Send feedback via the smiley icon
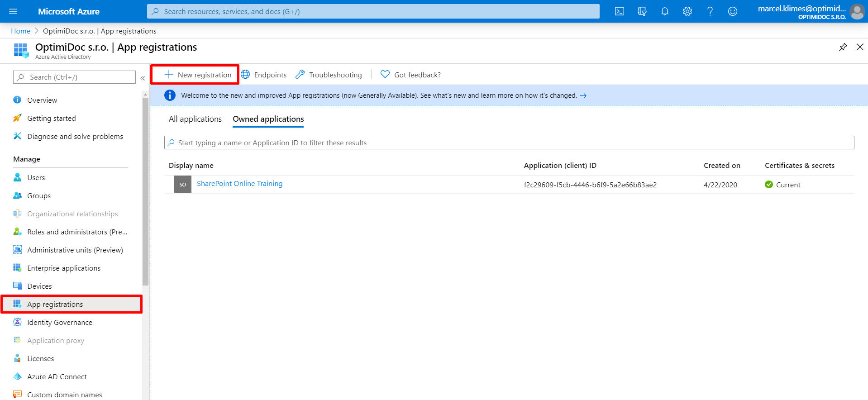Image resolution: width=868 pixels, height=400 pixels. 733,11
